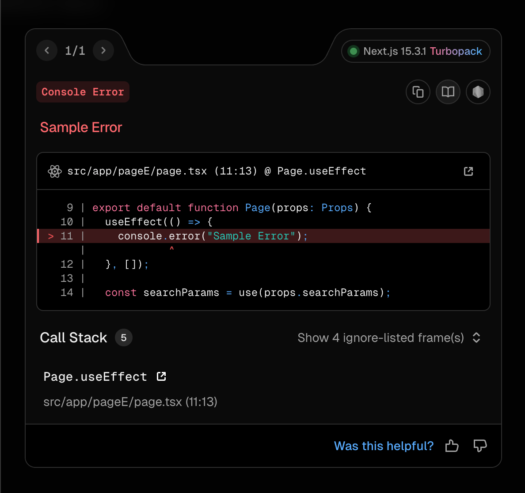Open docs book icon
This screenshot has height=493, width=525.
448,92
